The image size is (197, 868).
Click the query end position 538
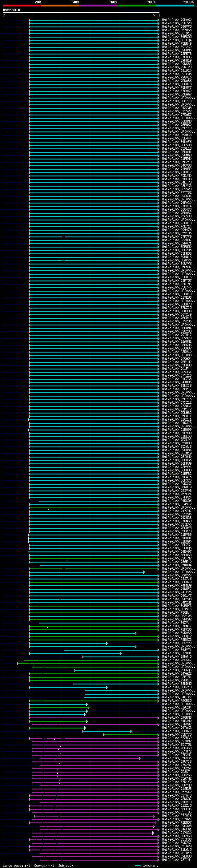tap(155, 15)
